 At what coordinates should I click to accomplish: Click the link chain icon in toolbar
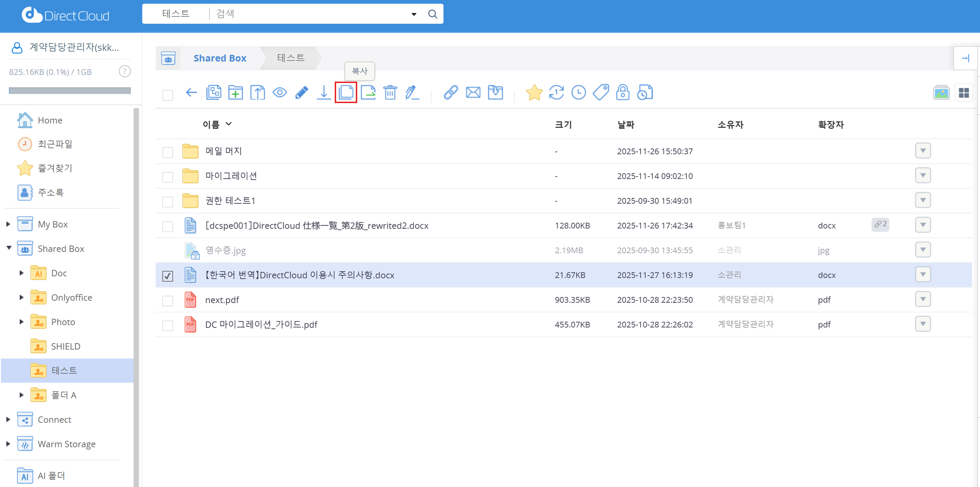tap(450, 92)
